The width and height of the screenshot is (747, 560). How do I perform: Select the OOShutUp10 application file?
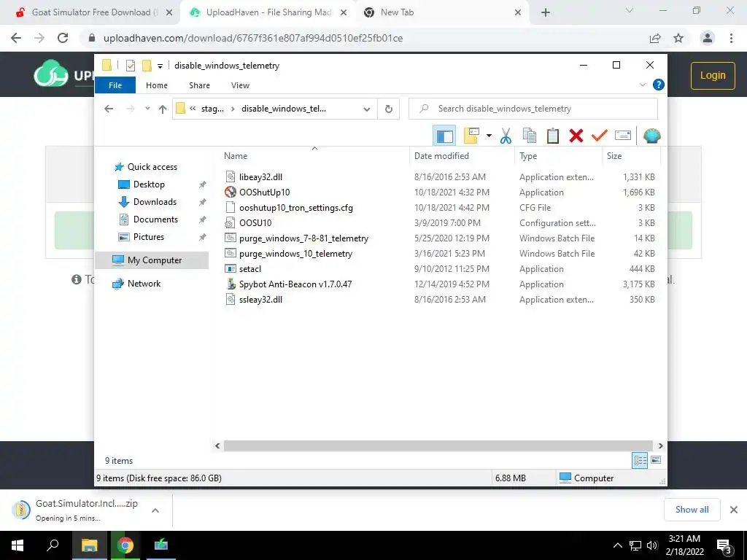pyautogui.click(x=264, y=192)
